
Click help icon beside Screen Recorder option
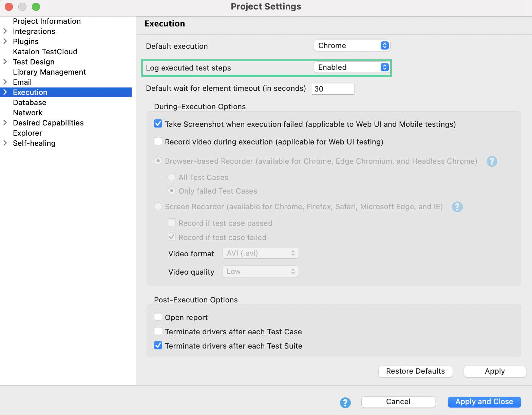(457, 207)
